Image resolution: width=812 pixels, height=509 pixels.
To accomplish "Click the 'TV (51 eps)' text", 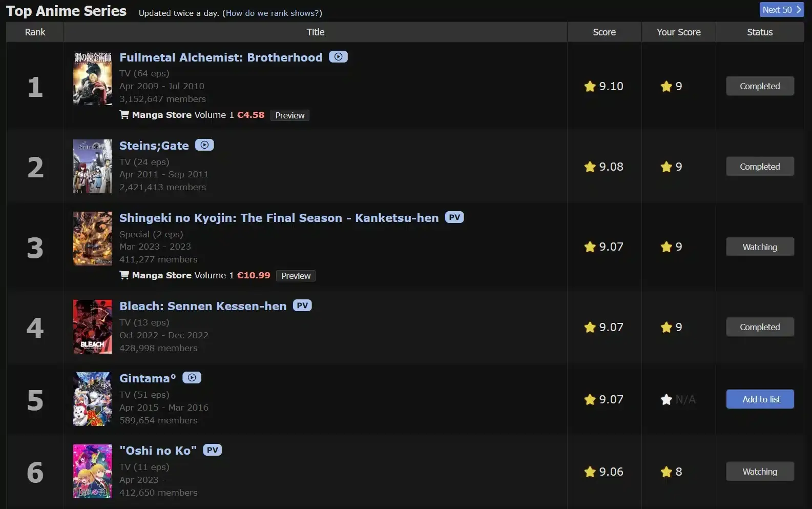I will click(x=144, y=395).
